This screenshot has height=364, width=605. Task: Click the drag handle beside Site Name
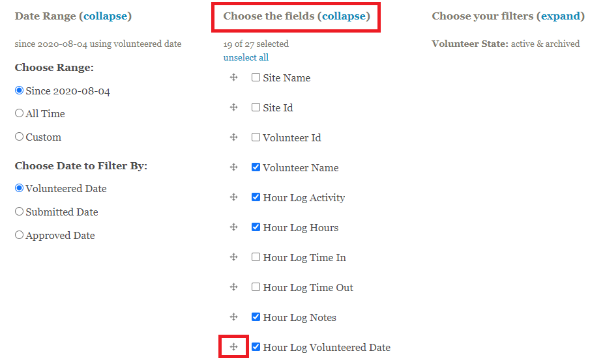coord(233,77)
